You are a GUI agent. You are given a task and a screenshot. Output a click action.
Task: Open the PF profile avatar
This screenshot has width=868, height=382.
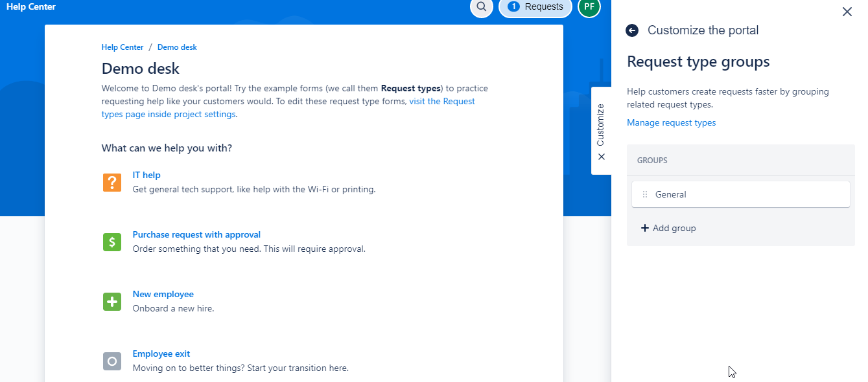tap(589, 8)
